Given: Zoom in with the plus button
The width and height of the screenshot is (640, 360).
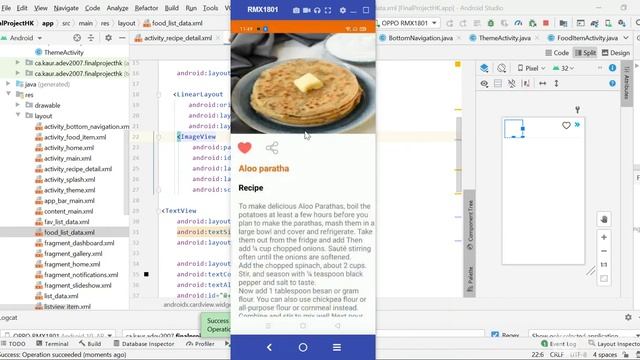Looking at the screenshot, I should pyautogui.click(x=604, y=237).
